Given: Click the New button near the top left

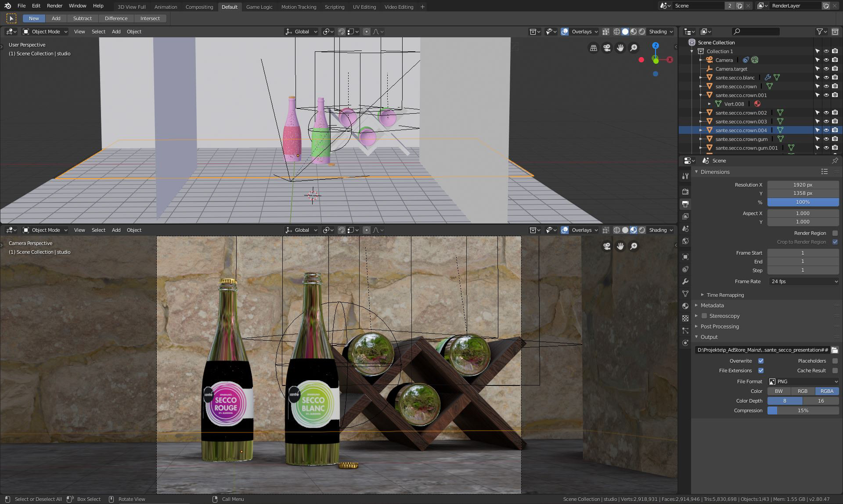Looking at the screenshot, I should (33, 18).
